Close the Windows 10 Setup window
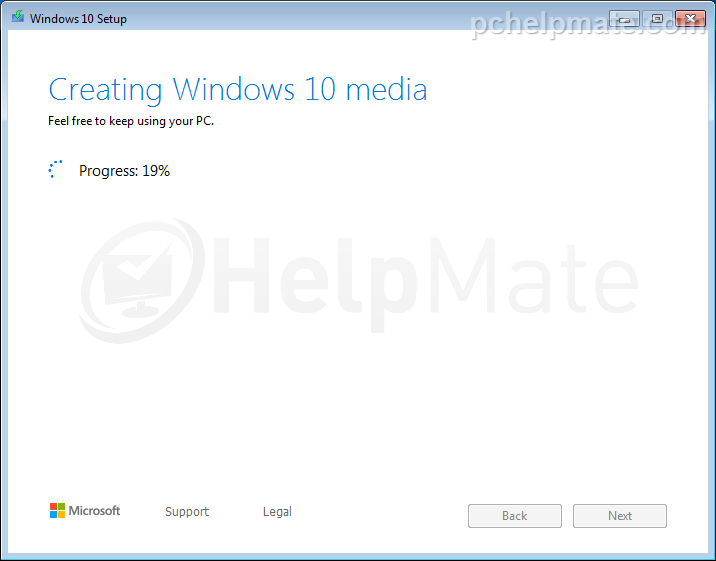 [x=690, y=19]
